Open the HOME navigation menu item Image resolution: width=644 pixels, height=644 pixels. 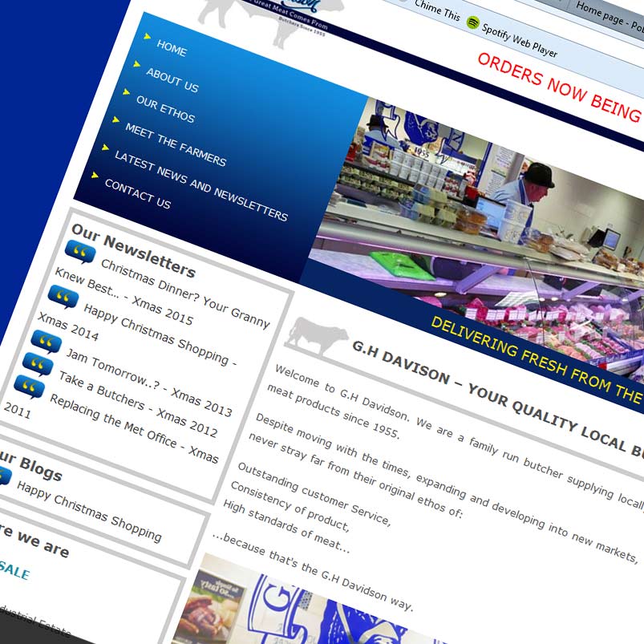(172, 47)
